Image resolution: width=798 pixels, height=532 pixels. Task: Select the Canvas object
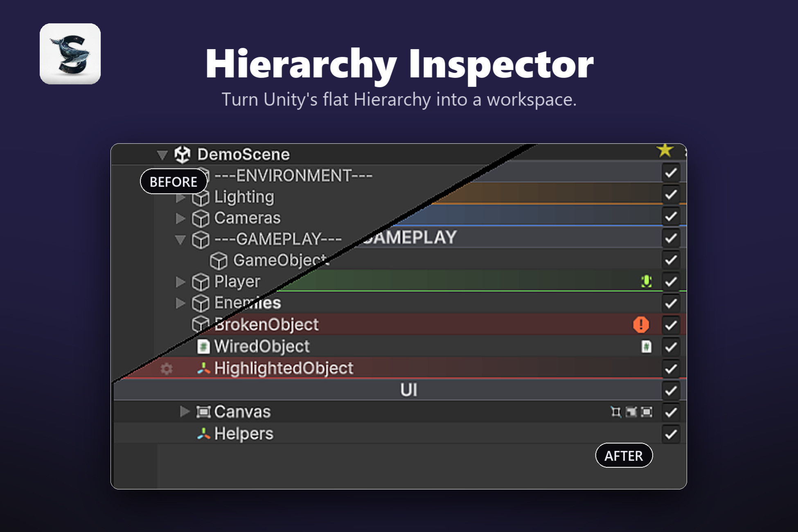click(x=242, y=412)
